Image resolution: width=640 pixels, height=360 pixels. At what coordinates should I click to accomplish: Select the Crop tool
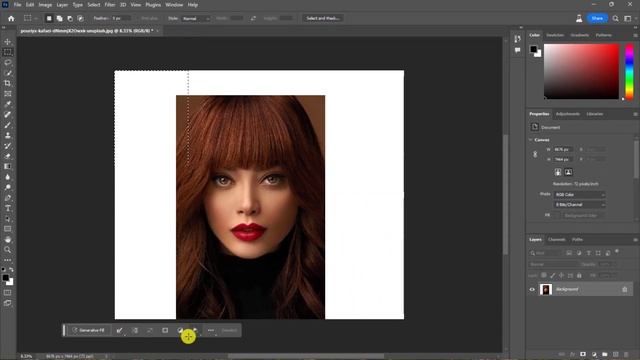click(x=7, y=83)
